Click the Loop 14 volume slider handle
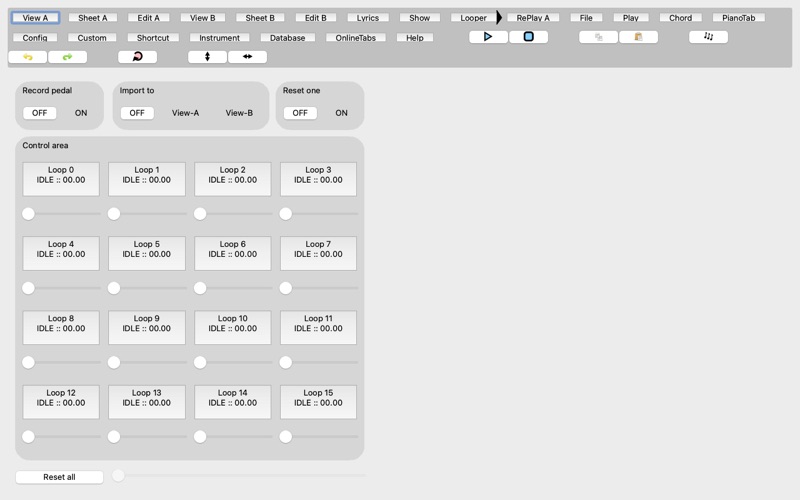The width and height of the screenshot is (800, 500). pos(200,437)
